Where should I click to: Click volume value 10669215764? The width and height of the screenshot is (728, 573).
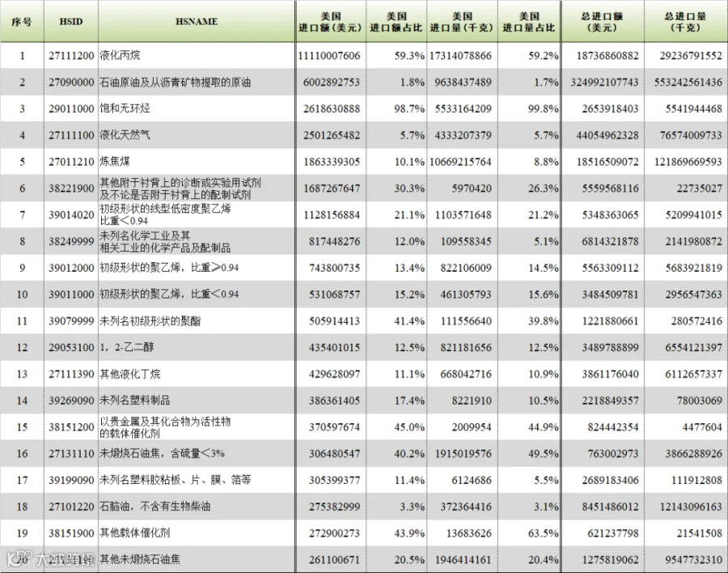(x=460, y=162)
